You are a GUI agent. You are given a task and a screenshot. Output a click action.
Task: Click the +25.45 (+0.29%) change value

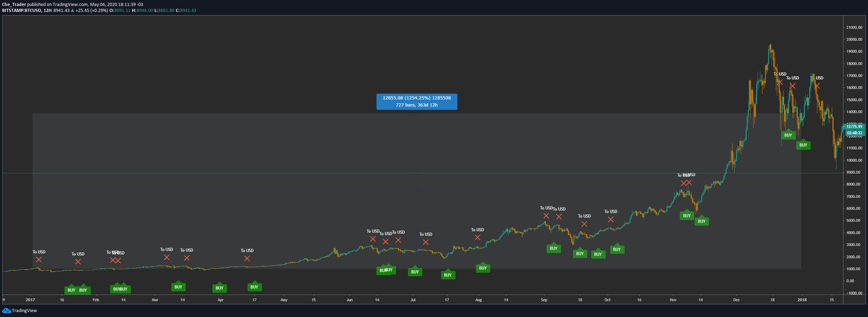point(91,11)
